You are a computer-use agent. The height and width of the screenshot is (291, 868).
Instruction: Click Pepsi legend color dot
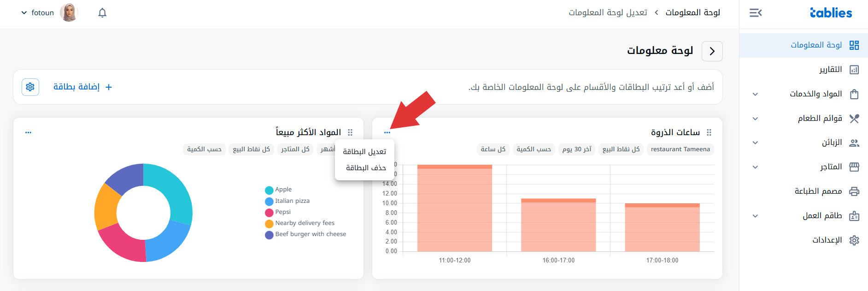[269, 213]
